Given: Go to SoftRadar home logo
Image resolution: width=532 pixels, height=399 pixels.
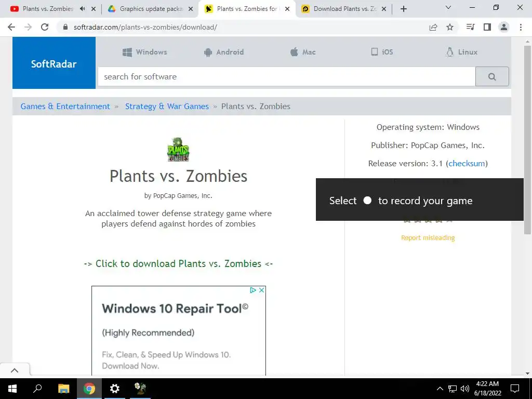Looking at the screenshot, I should tap(54, 64).
